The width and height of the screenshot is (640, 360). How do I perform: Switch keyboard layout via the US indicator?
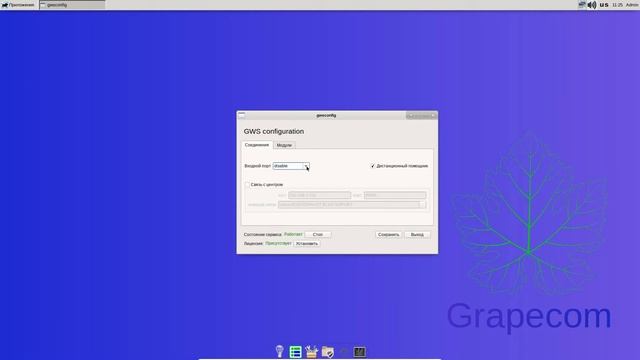(604, 5)
